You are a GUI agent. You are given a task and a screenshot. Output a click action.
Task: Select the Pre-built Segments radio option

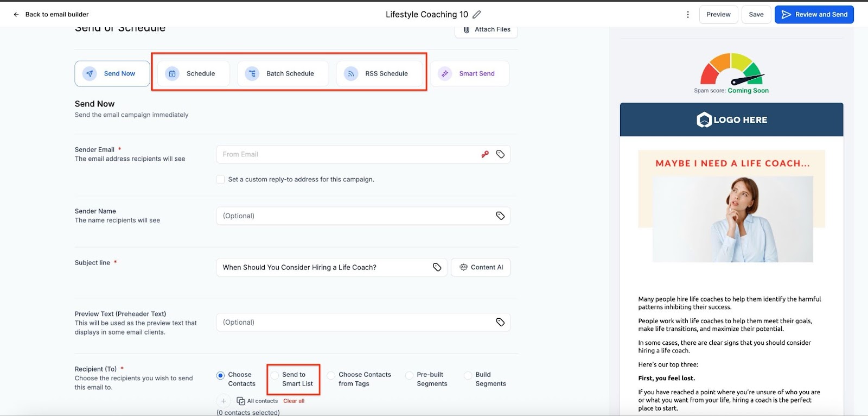click(409, 375)
